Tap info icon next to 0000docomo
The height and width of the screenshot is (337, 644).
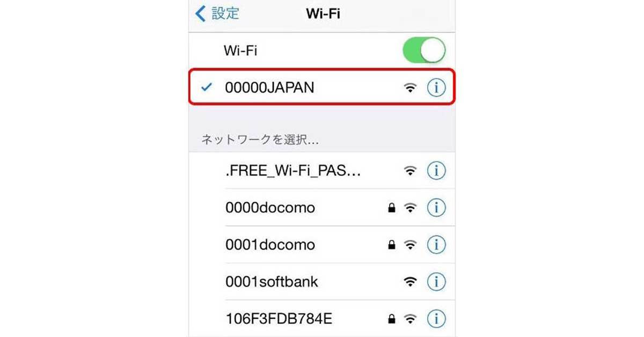pyautogui.click(x=436, y=208)
